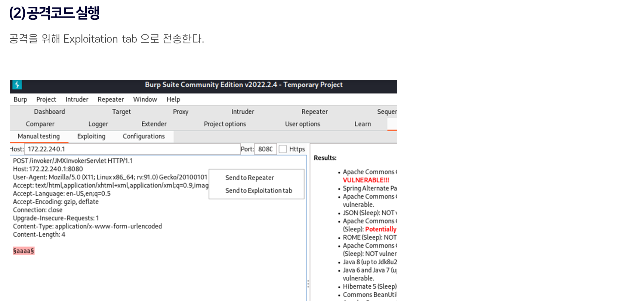This screenshot has height=301, width=644.
Task: Click the Port input field
Action: [x=265, y=149]
